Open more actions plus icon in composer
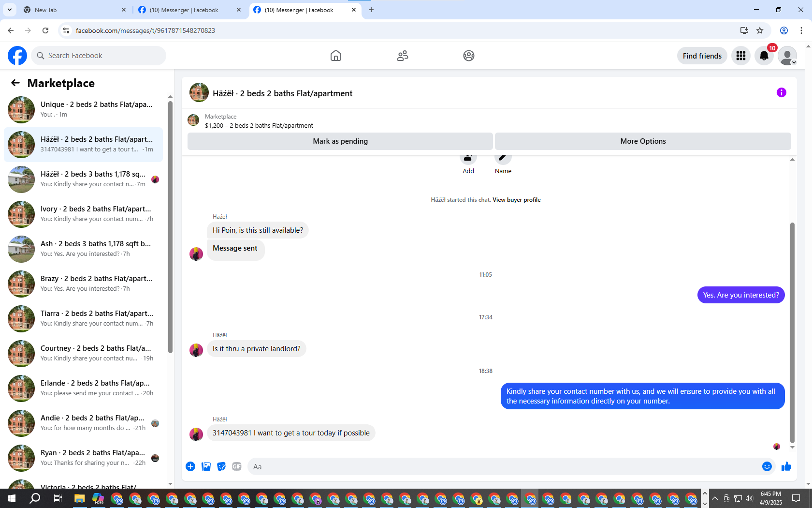Image resolution: width=812 pixels, height=508 pixels. click(x=190, y=466)
